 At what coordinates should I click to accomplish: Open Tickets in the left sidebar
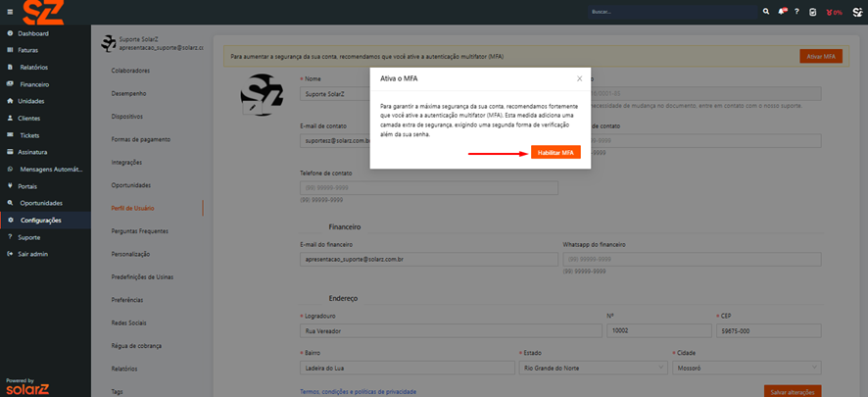(x=28, y=134)
